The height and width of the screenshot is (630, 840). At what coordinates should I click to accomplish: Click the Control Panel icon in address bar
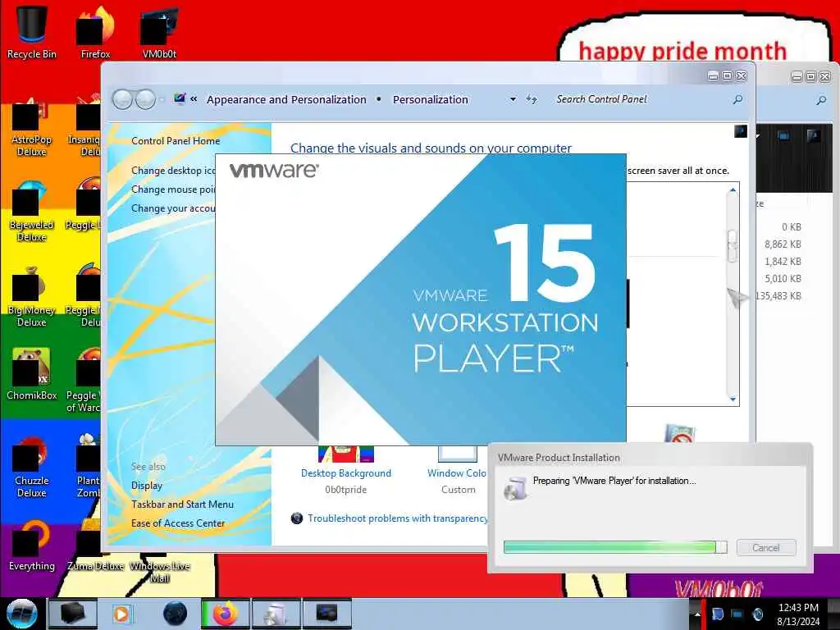pyautogui.click(x=180, y=98)
